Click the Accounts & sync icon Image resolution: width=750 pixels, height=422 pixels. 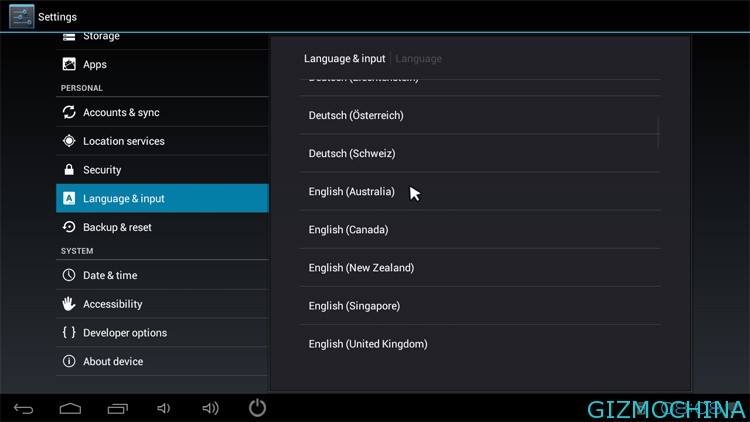pos(69,113)
